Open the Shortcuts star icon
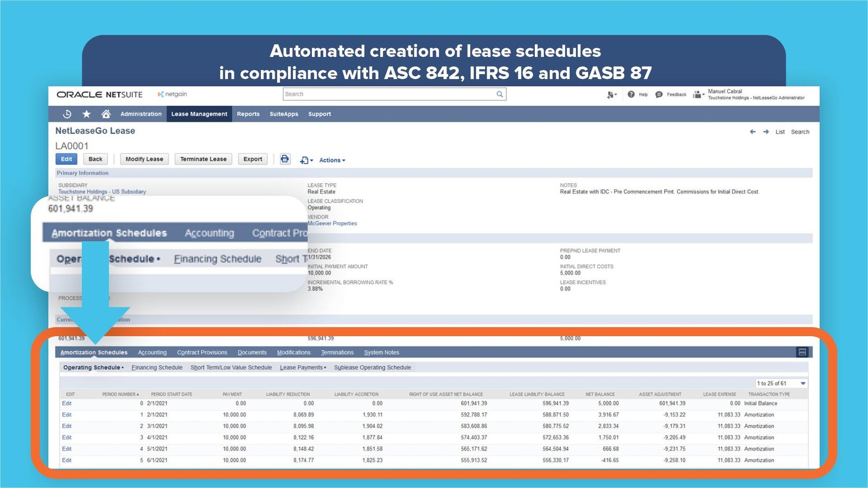This screenshot has width=868, height=488. 86,114
